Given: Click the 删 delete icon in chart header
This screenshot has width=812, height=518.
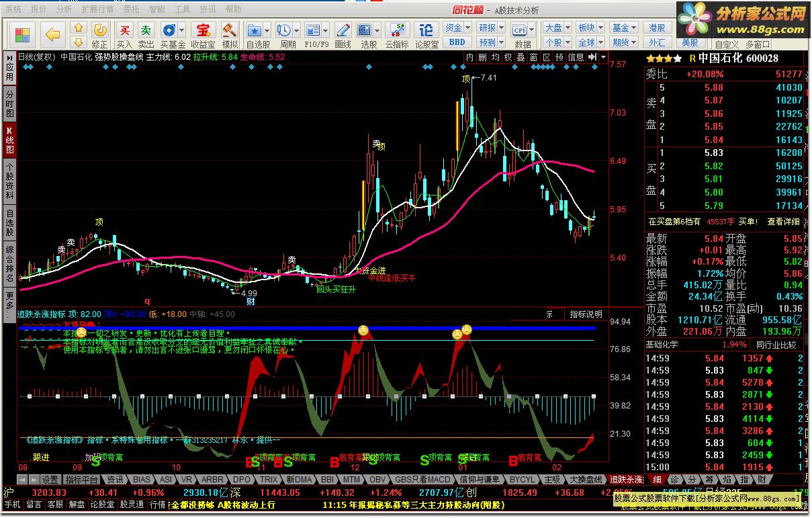Looking at the screenshot, I should click(482, 58).
